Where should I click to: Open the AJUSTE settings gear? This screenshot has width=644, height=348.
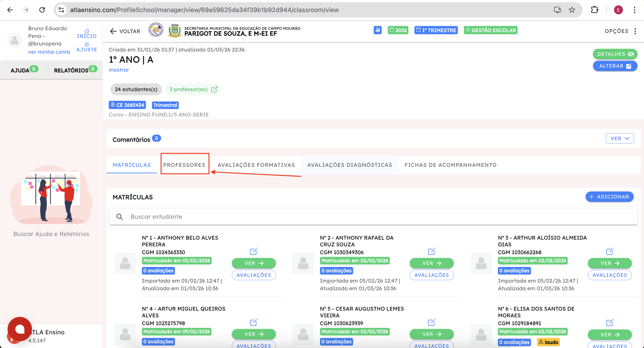pos(87,45)
